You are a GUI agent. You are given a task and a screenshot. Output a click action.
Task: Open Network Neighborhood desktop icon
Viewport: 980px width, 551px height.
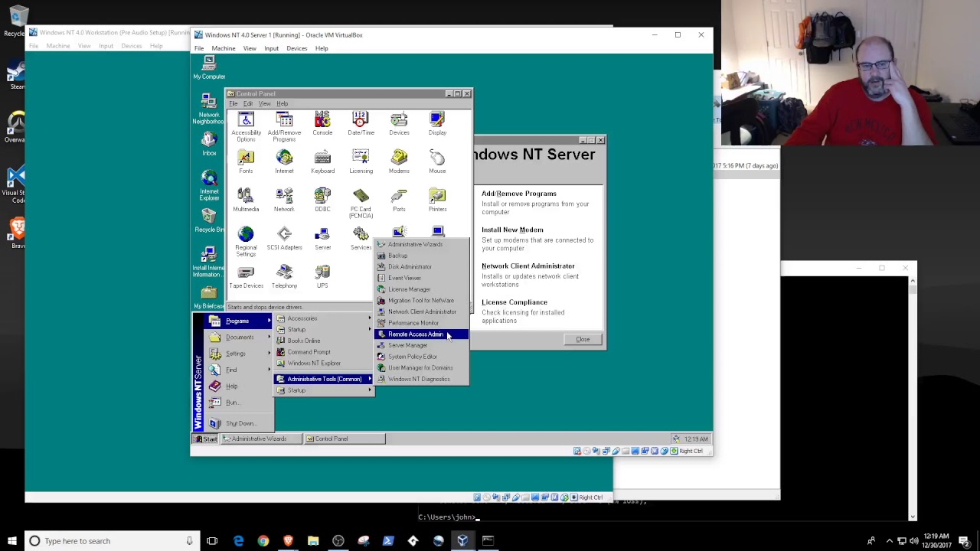point(208,109)
